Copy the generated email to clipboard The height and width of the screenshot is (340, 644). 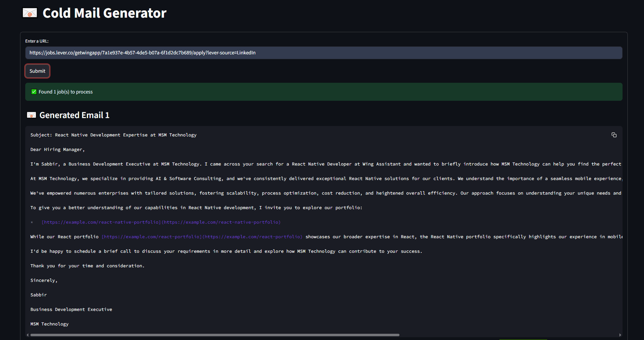614,135
